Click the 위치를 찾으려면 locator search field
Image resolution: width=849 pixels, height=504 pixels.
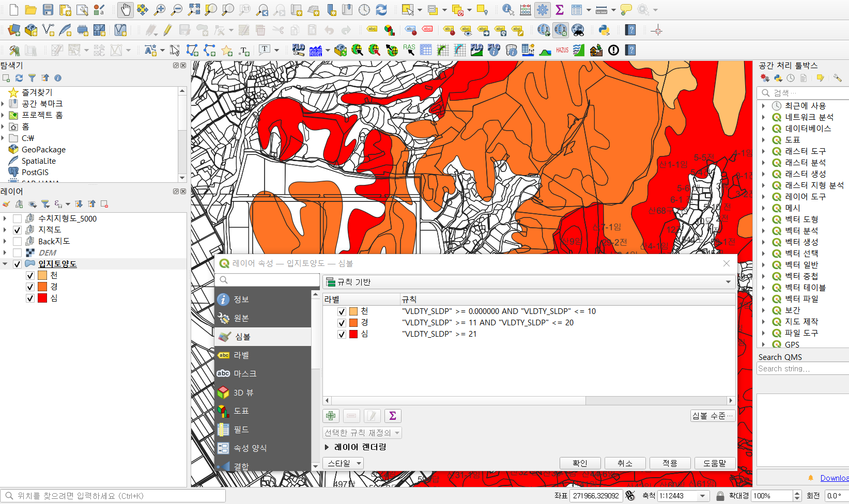tap(113, 496)
